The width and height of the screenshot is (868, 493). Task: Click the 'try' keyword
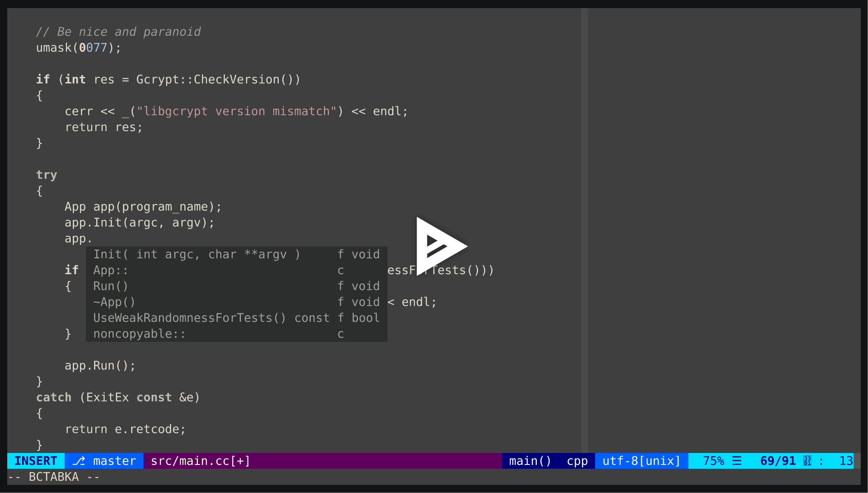pyautogui.click(x=46, y=175)
